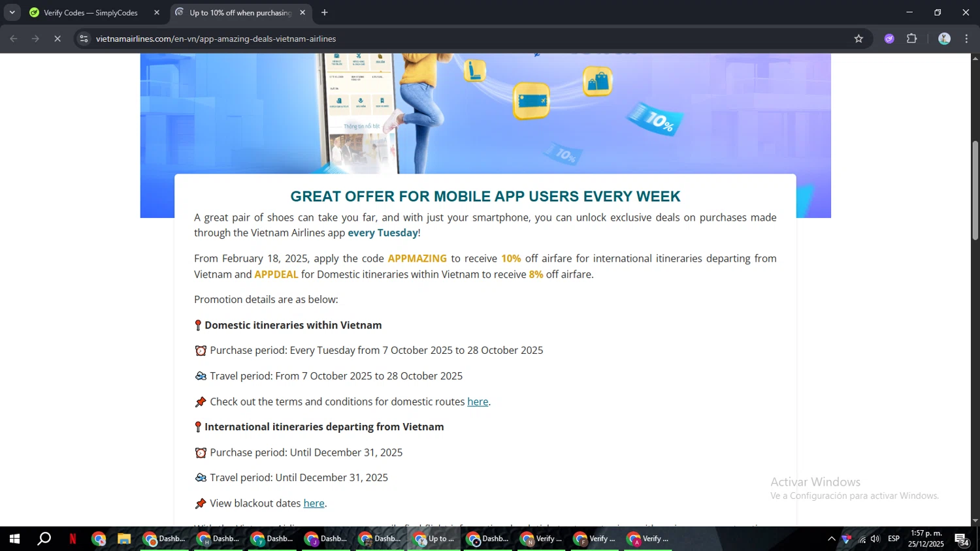The height and width of the screenshot is (551, 980).
Task: Go back to the previous page
Action: click(14, 39)
